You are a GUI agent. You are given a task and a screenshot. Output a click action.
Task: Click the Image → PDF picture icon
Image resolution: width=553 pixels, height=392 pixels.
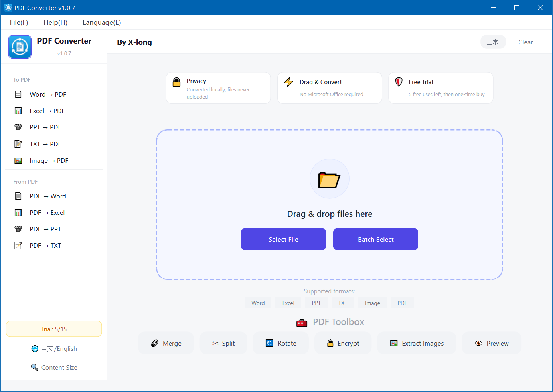coord(18,160)
